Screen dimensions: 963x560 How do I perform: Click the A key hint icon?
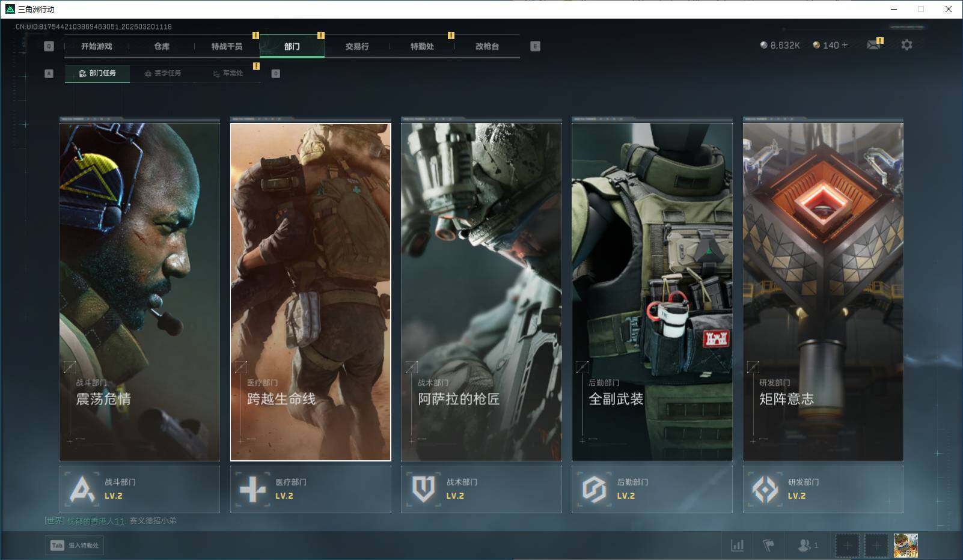(x=49, y=73)
